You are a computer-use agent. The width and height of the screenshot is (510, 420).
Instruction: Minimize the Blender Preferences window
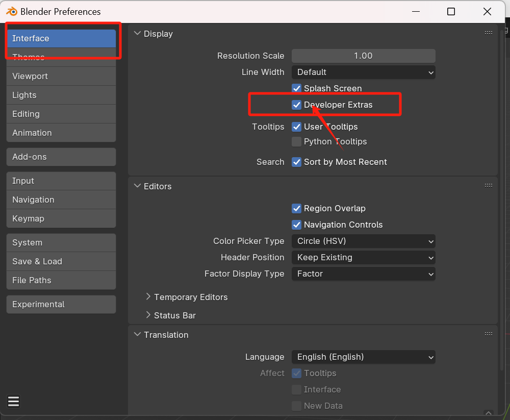[416, 12]
